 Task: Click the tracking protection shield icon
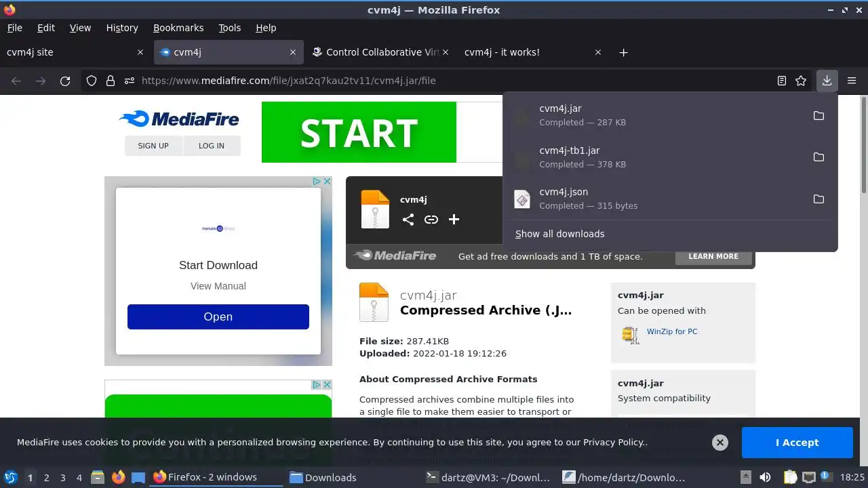tap(92, 81)
